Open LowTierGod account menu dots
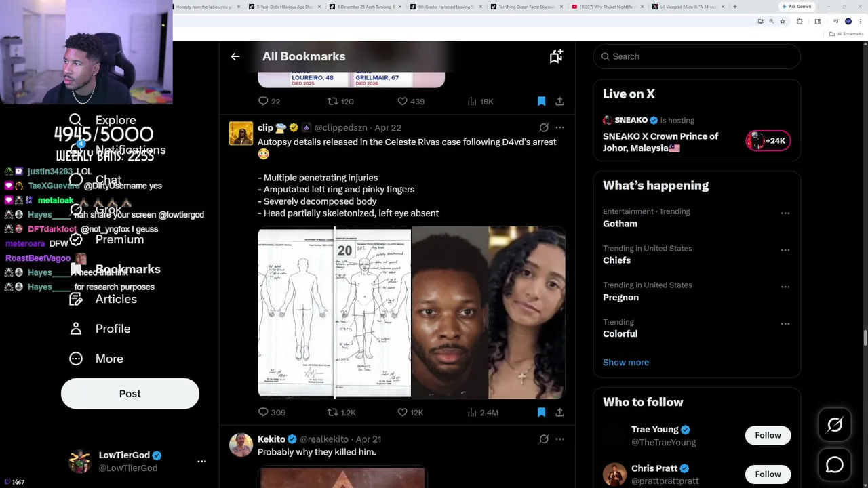The image size is (868, 488). click(201, 461)
